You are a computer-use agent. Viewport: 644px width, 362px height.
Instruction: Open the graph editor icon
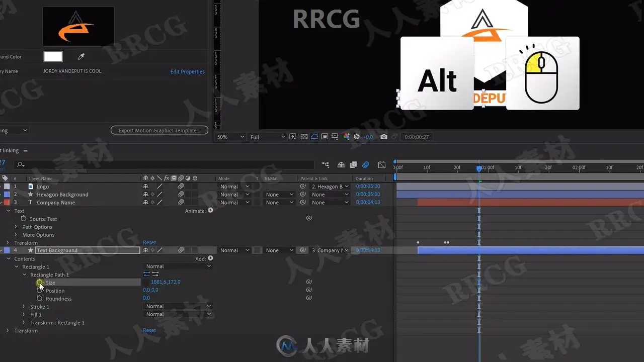[382, 164]
